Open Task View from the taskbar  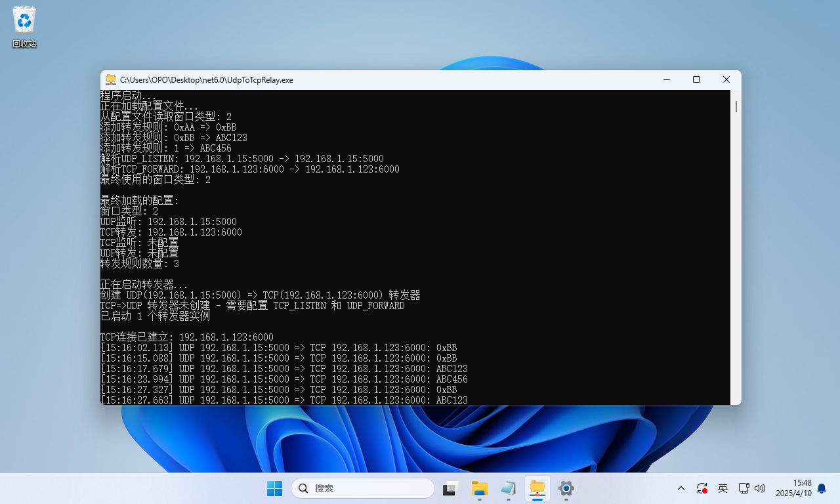tap(450, 488)
